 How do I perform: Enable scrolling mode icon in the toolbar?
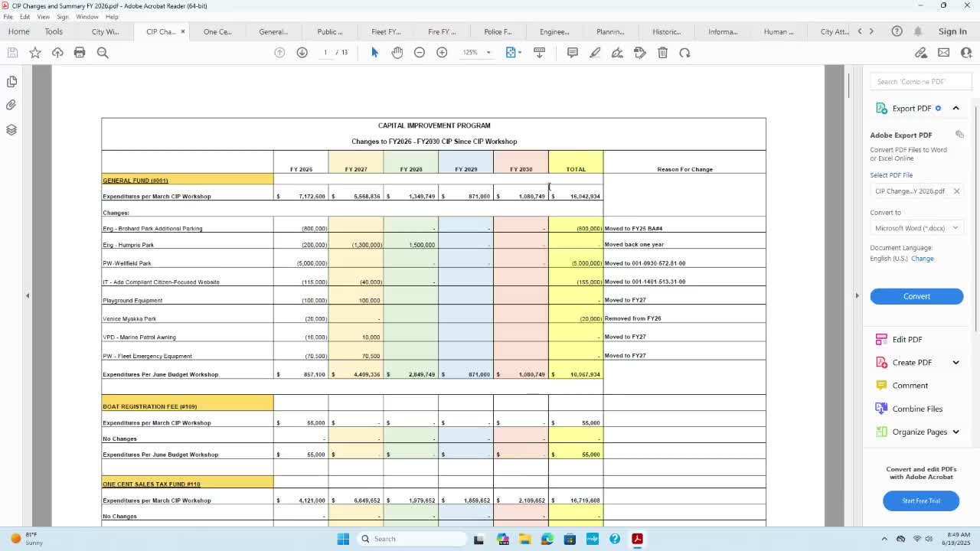[x=539, y=53]
